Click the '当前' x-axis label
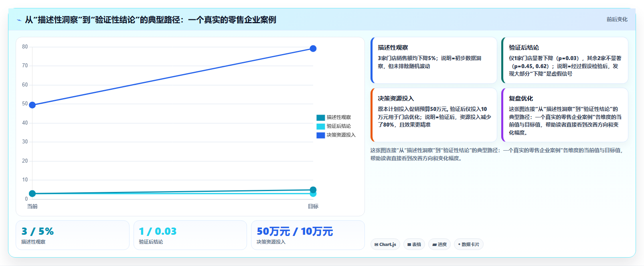Viewport: 644px width, 266px height. pyautogui.click(x=32, y=206)
